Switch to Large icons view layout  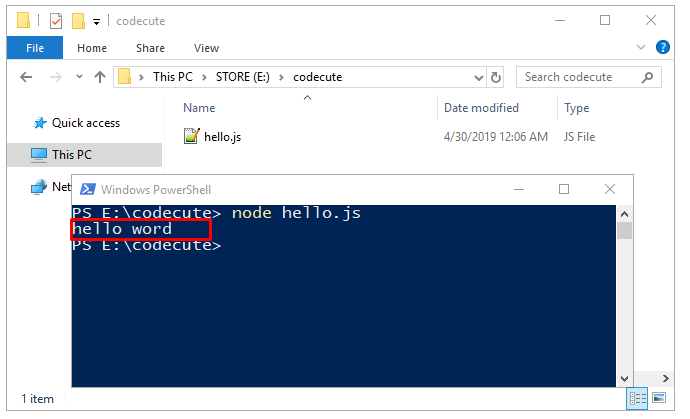(658, 399)
